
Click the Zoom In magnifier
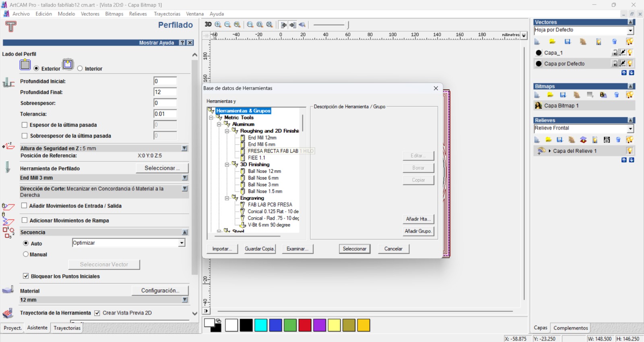pyautogui.click(x=218, y=25)
